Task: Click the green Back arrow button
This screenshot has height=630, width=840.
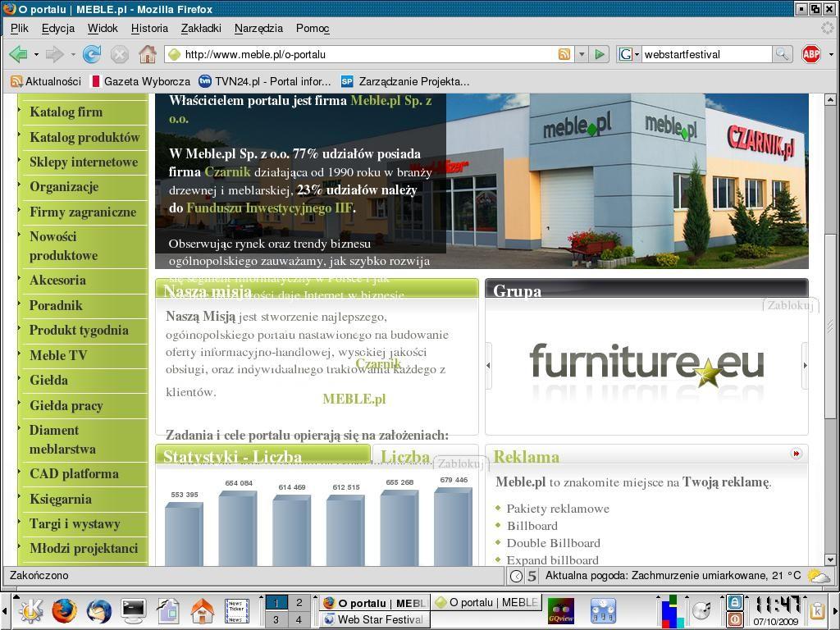Action: pos(18,54)
